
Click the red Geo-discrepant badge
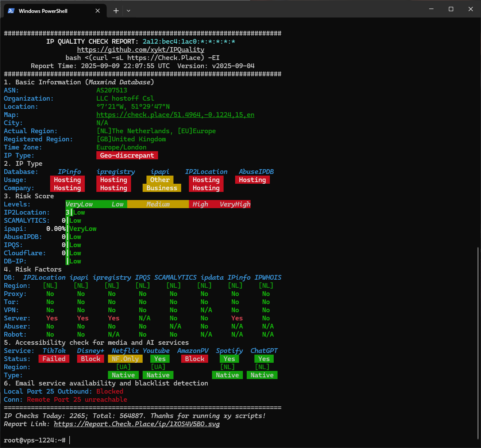127,155
